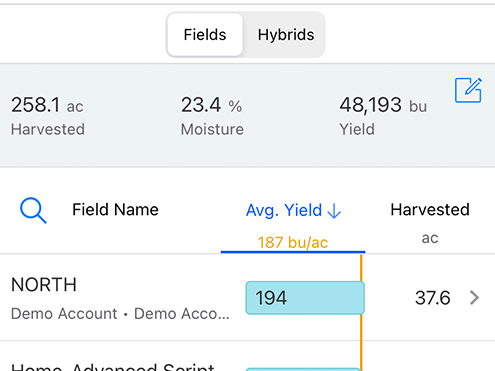495x371 pixels.
Task: Click the 23.4 % Moisture summary
Action: 212,115
